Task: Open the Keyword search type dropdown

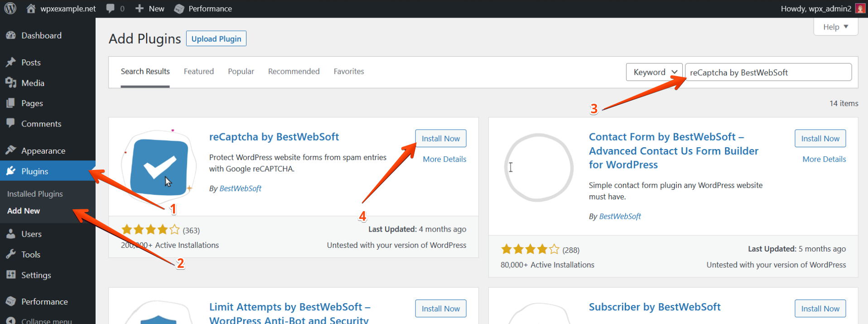Action: (x=654, y=72)
